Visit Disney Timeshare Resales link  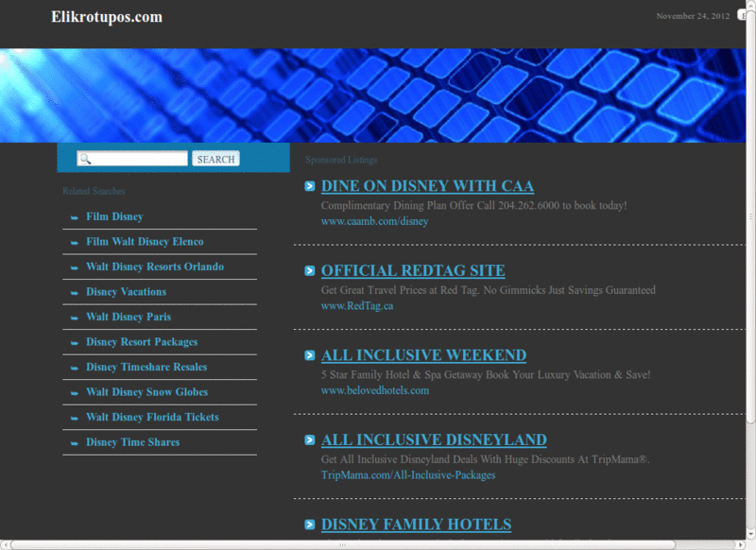click(146, 367)
